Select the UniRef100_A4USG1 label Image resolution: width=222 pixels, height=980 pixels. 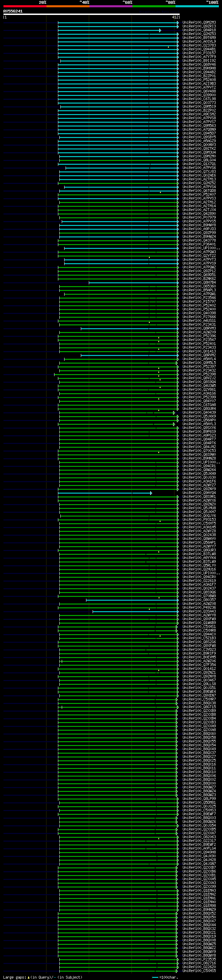[199, 321]
